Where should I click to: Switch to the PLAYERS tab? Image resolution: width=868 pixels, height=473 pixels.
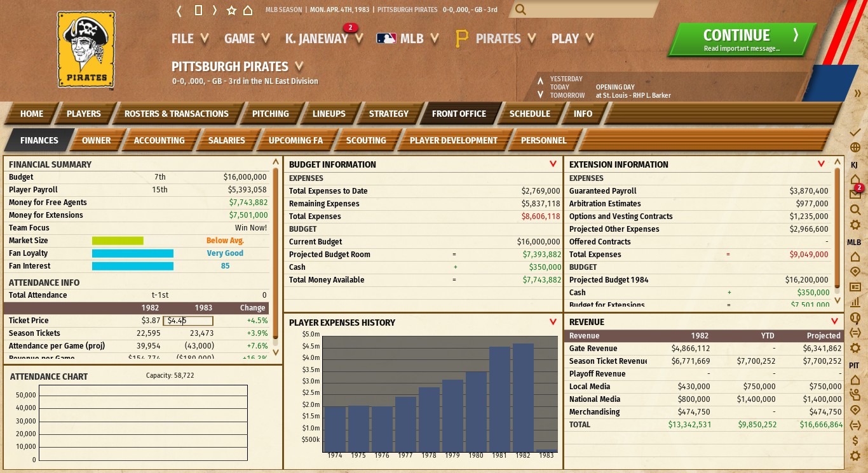coord(84,114)
